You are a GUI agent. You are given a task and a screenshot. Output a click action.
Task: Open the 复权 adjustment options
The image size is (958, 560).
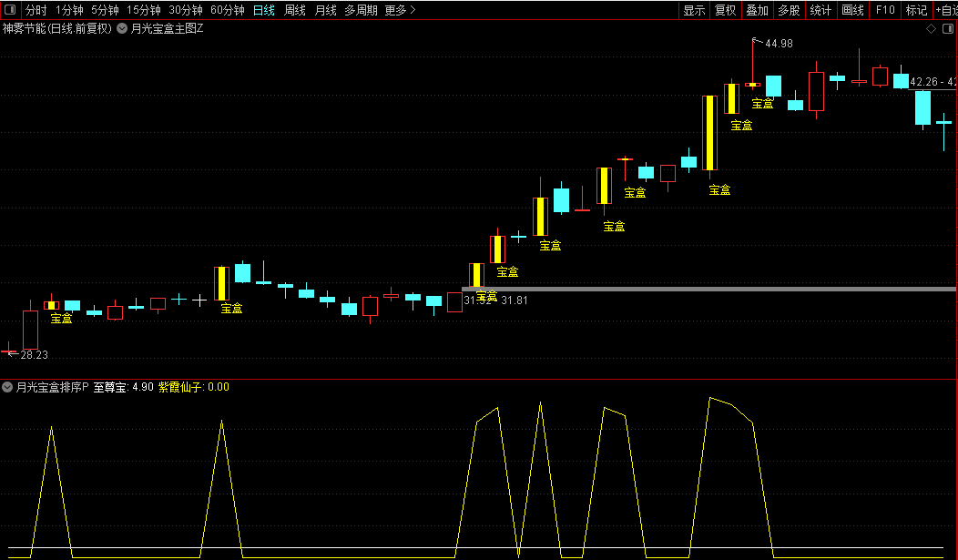click(726, 10)
